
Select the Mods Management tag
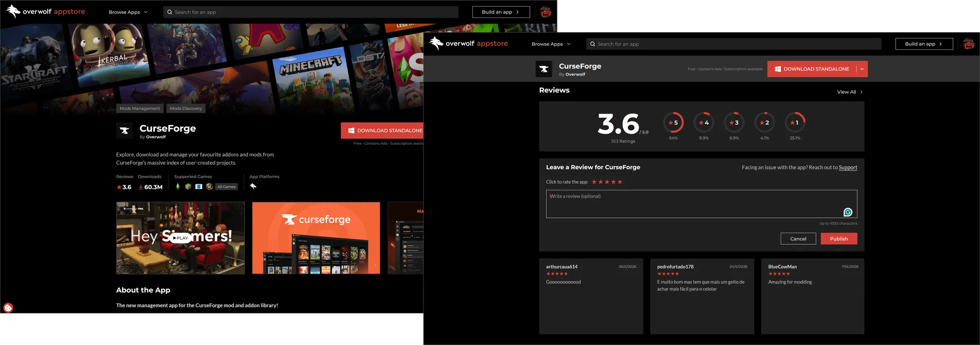coord(140,108)
